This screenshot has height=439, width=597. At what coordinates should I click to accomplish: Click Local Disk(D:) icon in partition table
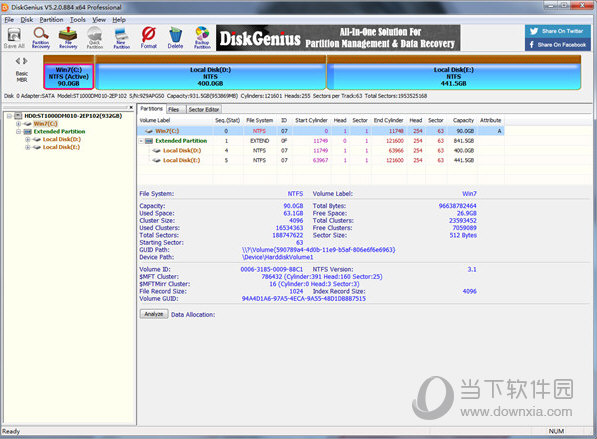click(x=156, y=151)
